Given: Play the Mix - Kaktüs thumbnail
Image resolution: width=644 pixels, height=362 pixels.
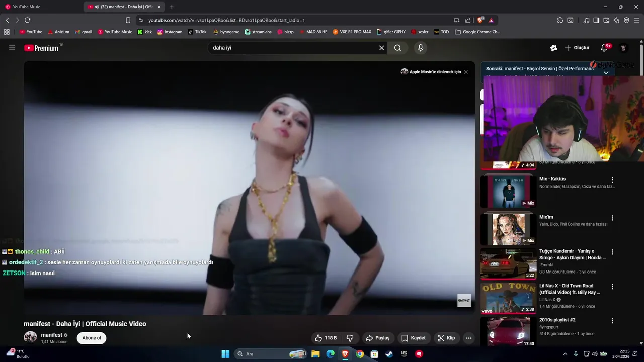Looking at the screenshot, I should (508, 192).
